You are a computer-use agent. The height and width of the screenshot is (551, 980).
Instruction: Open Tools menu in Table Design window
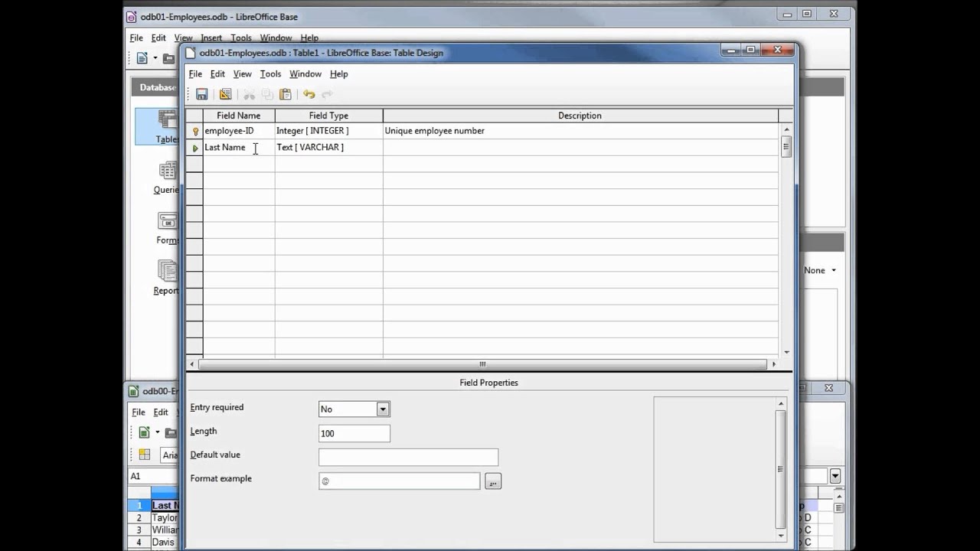coord(270,74)
